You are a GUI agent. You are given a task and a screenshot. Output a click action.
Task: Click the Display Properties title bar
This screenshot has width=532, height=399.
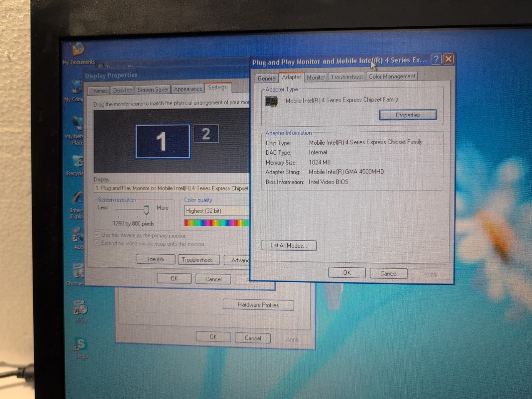click(166, 75)
